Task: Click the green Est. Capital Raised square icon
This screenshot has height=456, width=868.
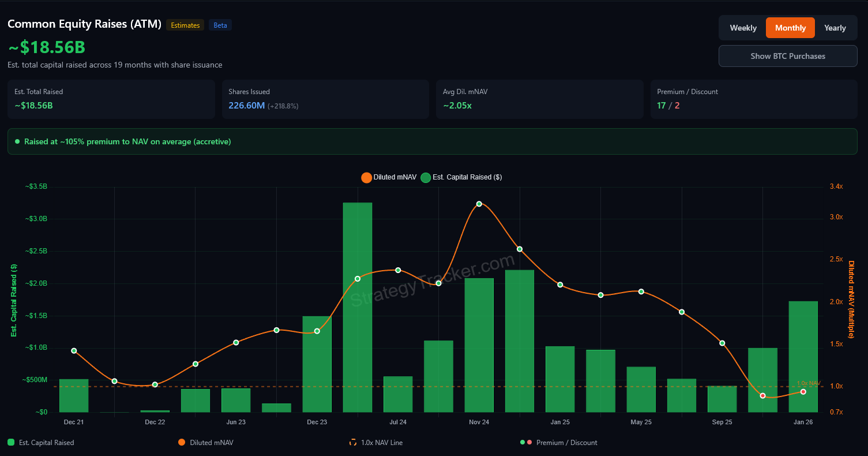Action: click(11, 443)
